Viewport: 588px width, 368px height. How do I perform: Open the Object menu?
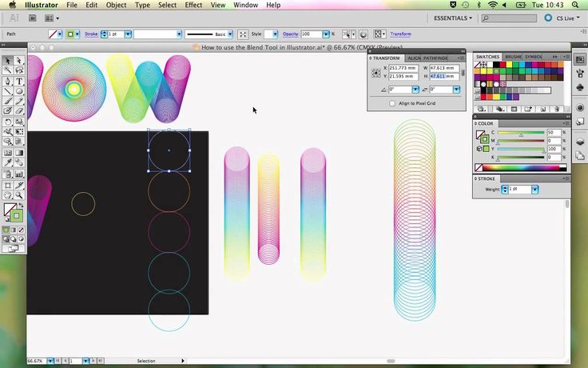click(x=117, y=5)
